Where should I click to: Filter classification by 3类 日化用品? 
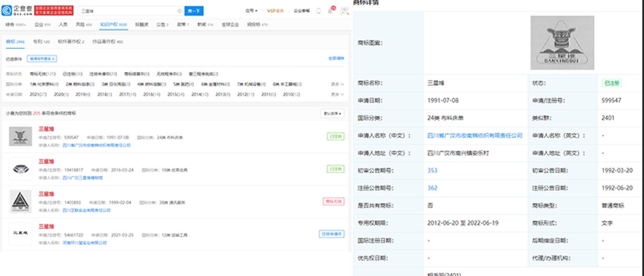coord(116,84)
